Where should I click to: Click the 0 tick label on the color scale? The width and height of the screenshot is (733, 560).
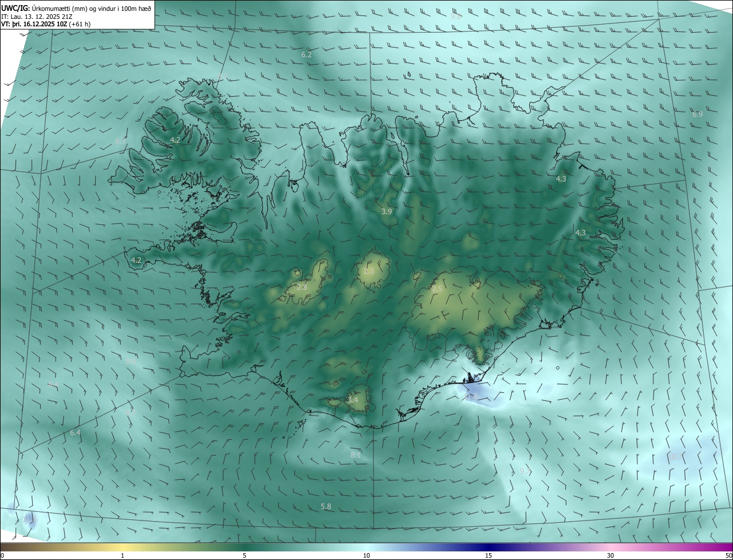[2, 555]
